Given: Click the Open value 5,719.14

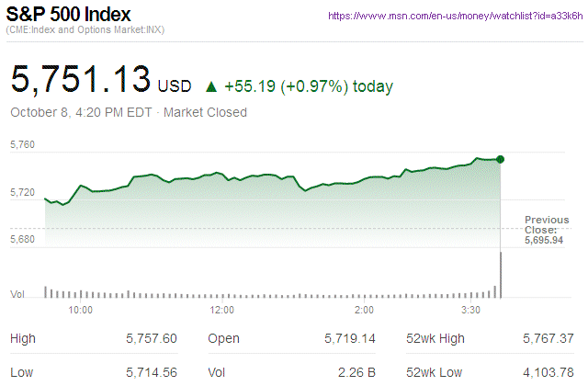Looking at the screenshot, I should [350, 339].
